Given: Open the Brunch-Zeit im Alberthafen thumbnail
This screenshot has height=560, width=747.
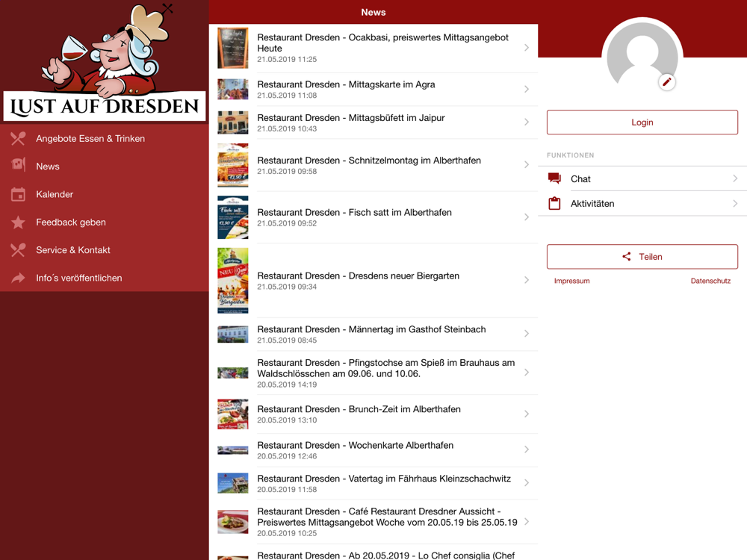Looking at the screenshot, I should point(233,414).
